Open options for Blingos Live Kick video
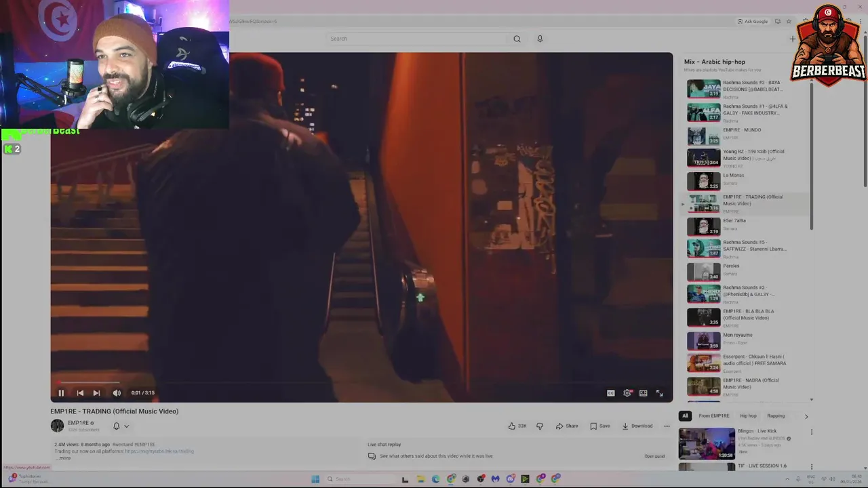The height and width of the screenshot is (488, 868). point(811,432)
